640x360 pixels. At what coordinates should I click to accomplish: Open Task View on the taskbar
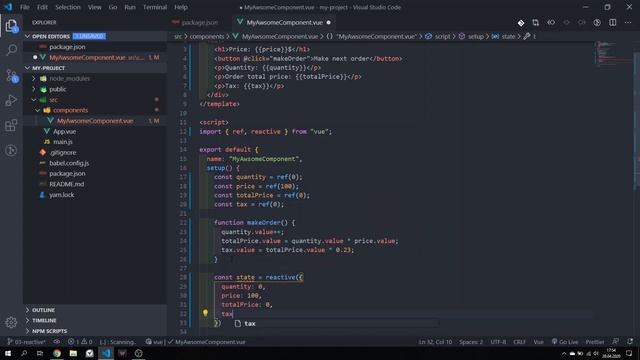point(40,353)
